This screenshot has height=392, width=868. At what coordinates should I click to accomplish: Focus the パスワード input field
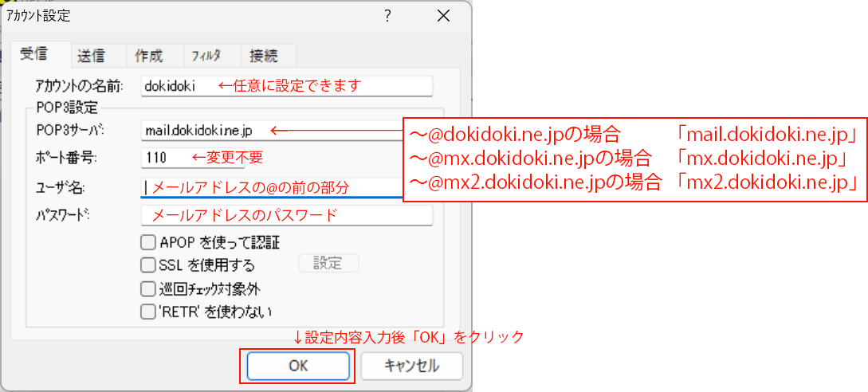point(287,215)
